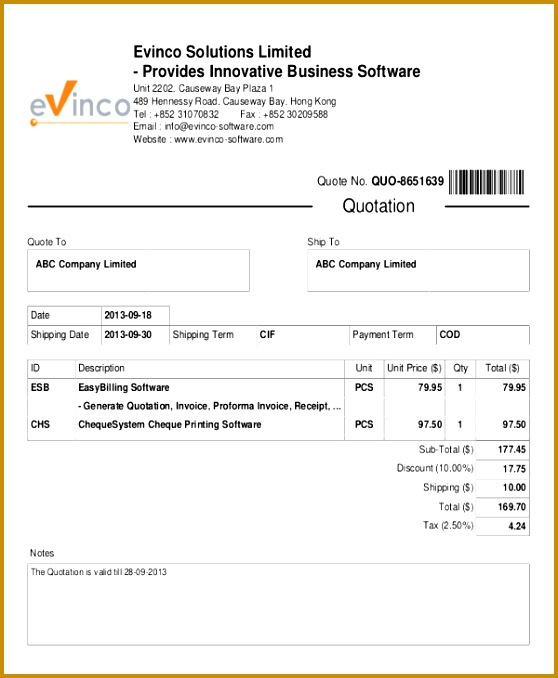The width and height of the screenshot is (558, 678).
Task: Click the shipping value 10.00
Action: point(514,488)
